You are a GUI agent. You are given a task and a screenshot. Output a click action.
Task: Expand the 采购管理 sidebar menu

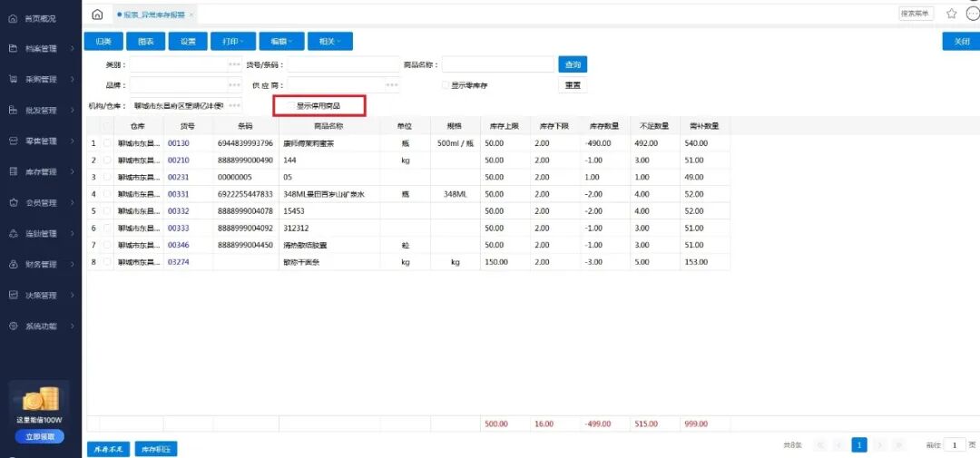[x=41, y=79]
